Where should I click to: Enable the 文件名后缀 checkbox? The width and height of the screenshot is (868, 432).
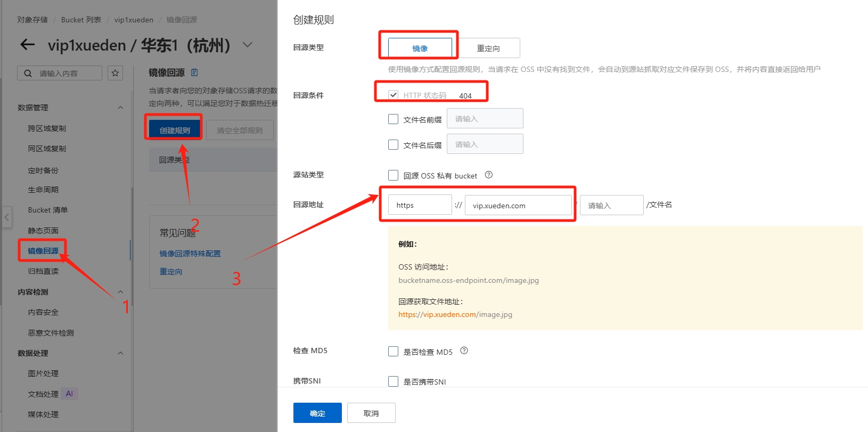[393, 145]
